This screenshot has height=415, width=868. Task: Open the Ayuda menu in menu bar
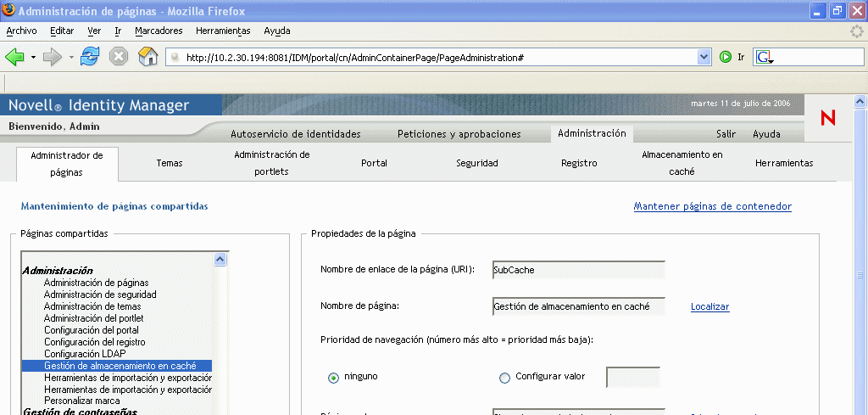click(277, 31)
